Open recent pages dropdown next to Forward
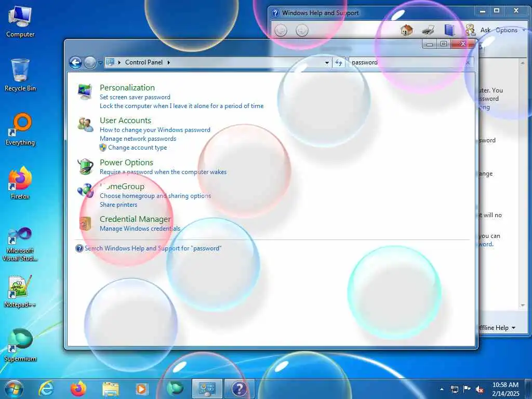Screen dimensions: 532x399 pyautogui.click(x=100, y=63)
